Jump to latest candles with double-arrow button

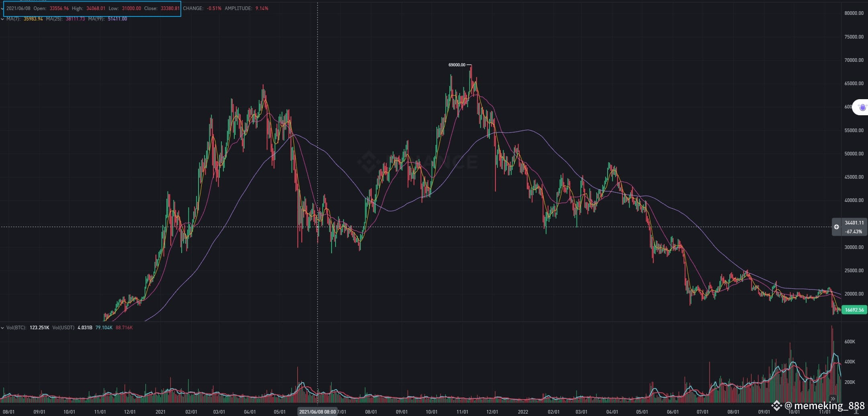click(833, 399)
